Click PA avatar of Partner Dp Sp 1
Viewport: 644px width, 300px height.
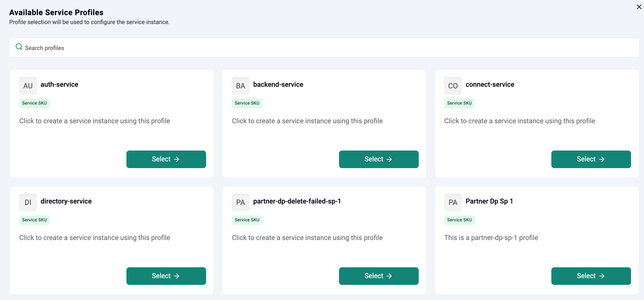[453, 202]
